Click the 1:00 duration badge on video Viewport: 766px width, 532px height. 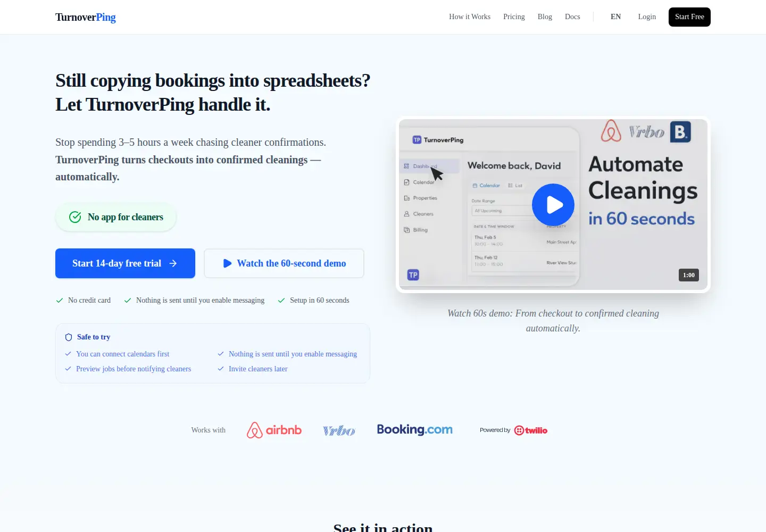(689, 275)
